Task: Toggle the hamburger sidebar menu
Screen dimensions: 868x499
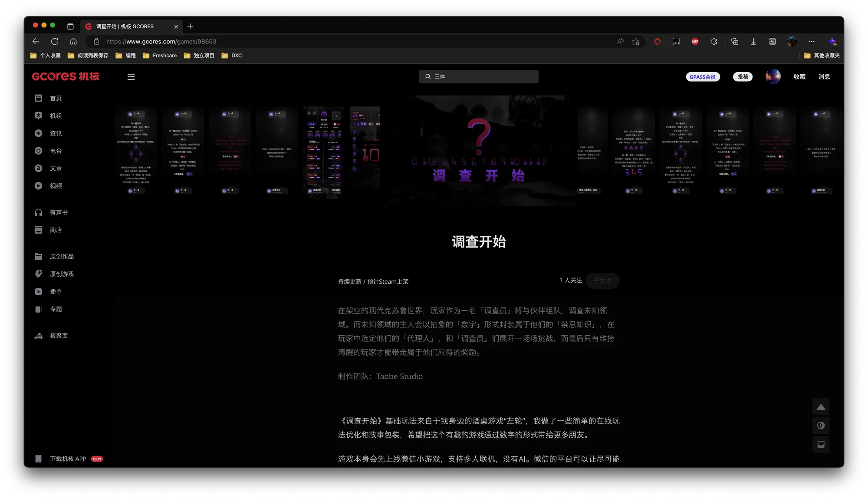Action: tap(131, 77)
